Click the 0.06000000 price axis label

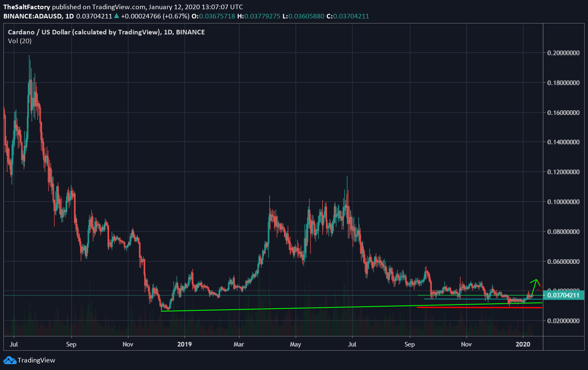tap(564, 261)
